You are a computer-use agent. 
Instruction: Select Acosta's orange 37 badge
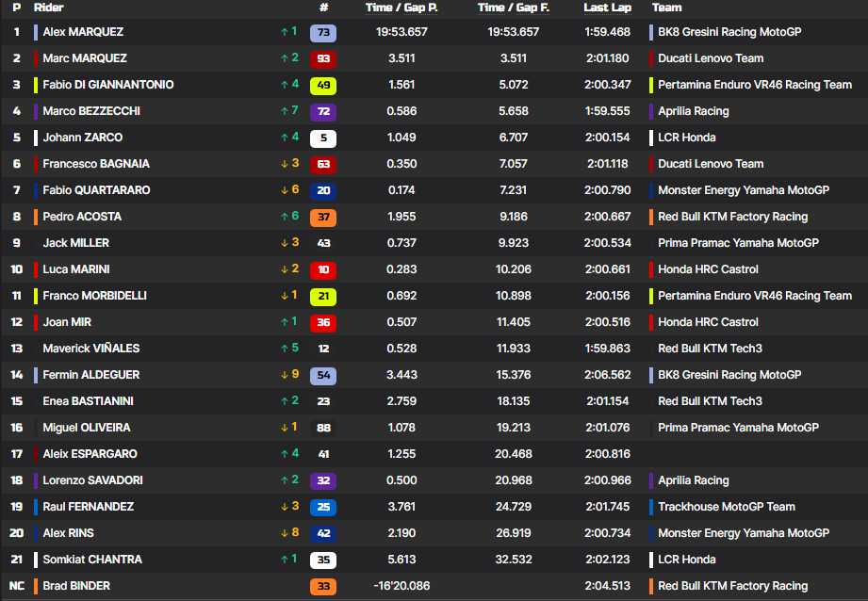(323, 217)
